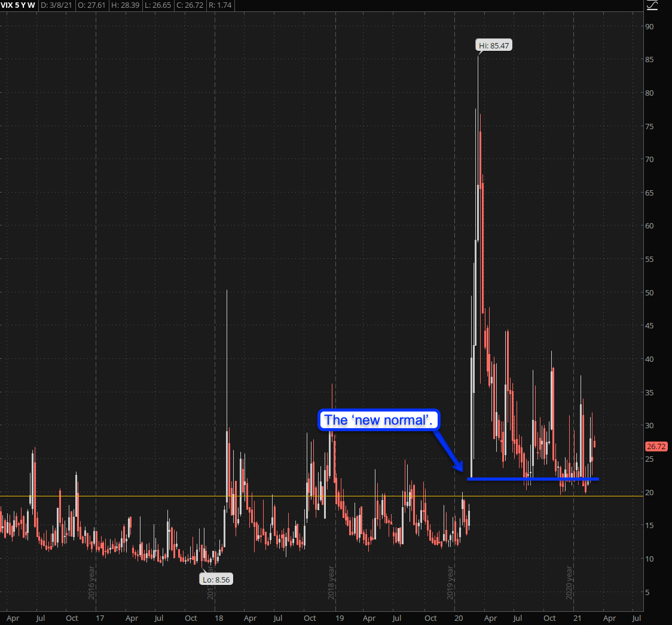
Task: Select the yellow horizontal price level line
Action: coord(322,496)
